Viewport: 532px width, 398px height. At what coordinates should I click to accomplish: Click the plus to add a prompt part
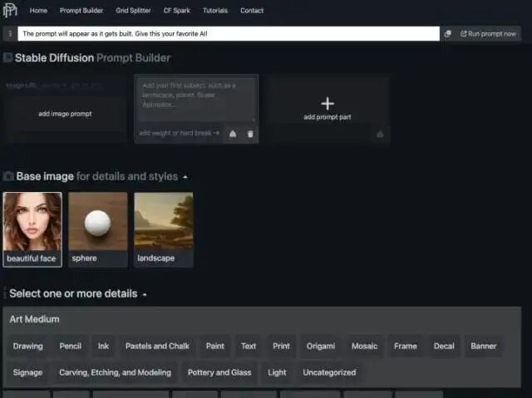click(328, 103)
